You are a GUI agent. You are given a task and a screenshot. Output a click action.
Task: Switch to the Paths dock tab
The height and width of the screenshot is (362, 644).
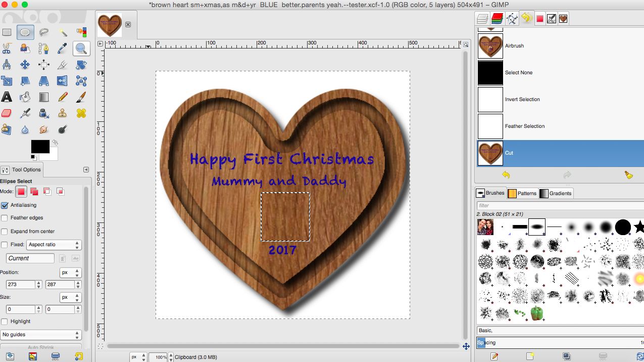pos(512,19)
